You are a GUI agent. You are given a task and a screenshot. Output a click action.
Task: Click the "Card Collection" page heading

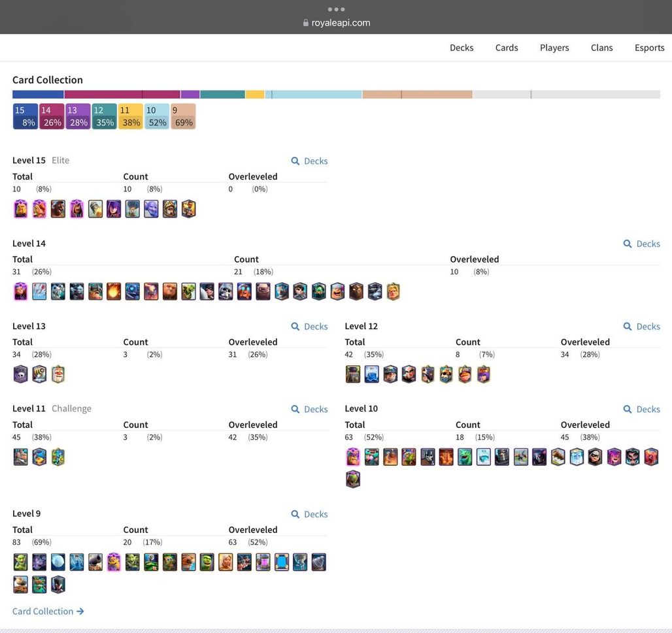[48, 80]
